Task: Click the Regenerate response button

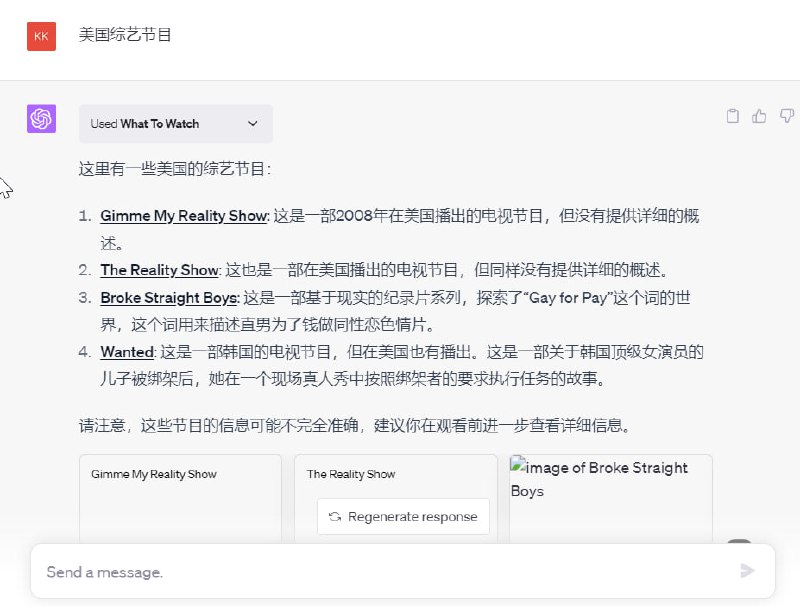Action: coord(404,517)
